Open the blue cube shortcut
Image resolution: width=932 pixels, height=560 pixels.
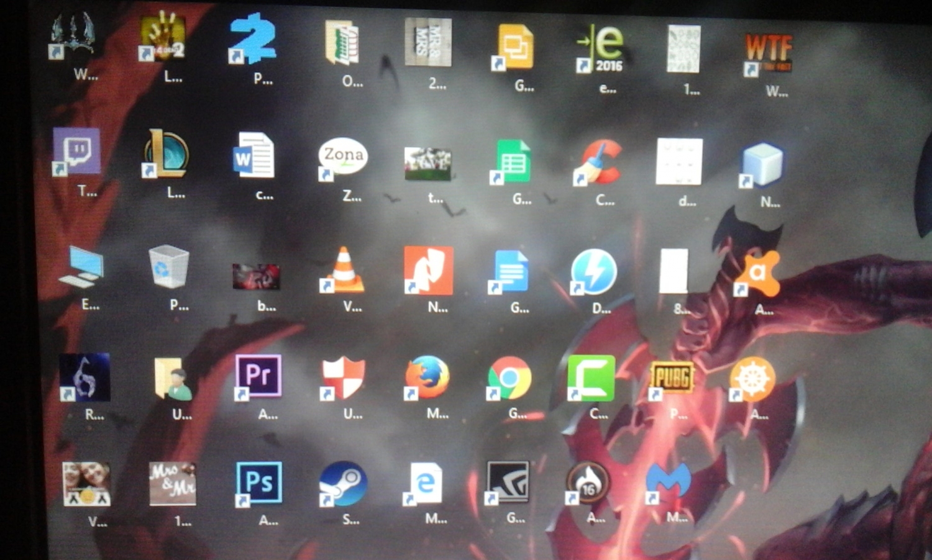(762, 165)
